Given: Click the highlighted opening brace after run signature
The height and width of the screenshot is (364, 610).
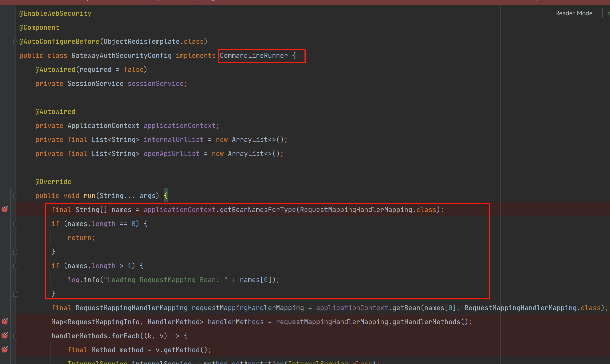Looking at the screenshot, I should click(165, 196).
